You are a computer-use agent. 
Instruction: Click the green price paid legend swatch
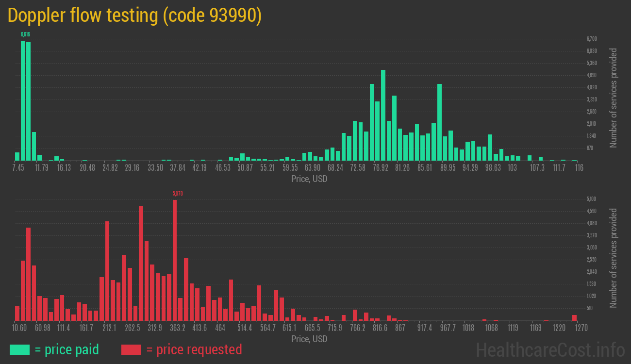click(x=19, y=349)
